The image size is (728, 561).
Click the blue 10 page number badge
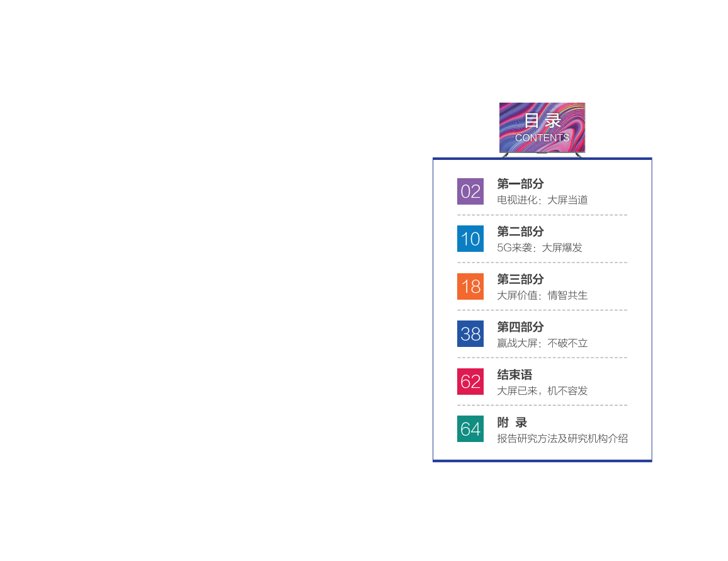(470, 239)
